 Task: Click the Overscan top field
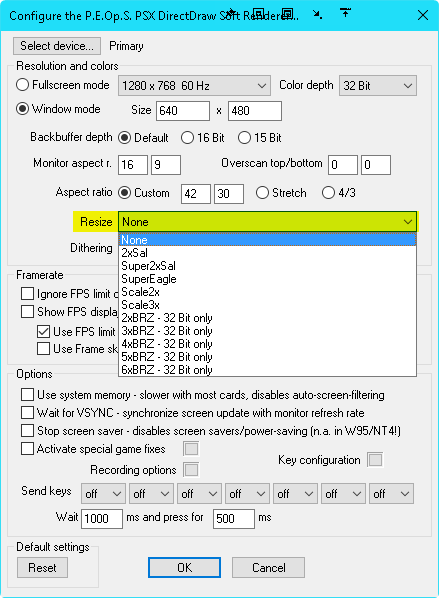(343, 165)
